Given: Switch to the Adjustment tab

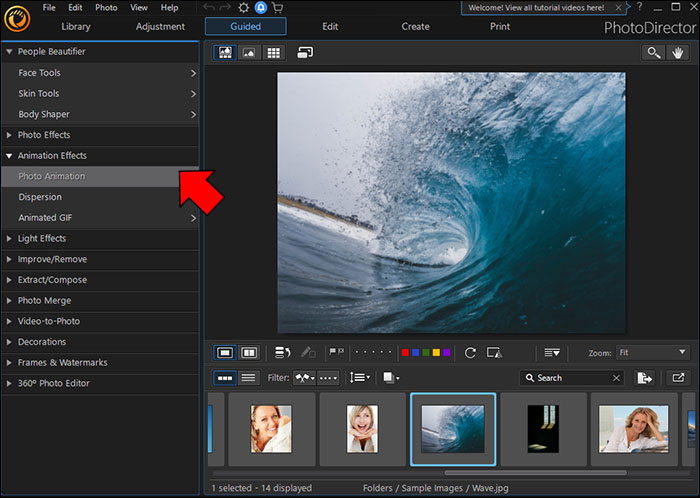Looking at the screenshot, I should pos(160,26).
